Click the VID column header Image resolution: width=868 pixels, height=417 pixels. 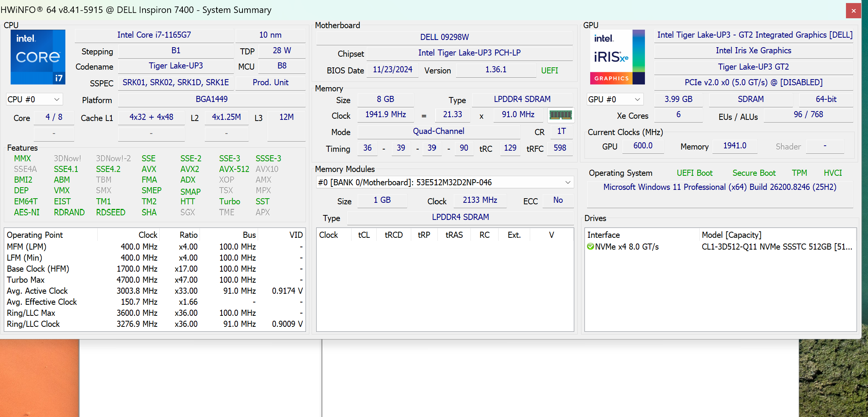pos(282,235)
